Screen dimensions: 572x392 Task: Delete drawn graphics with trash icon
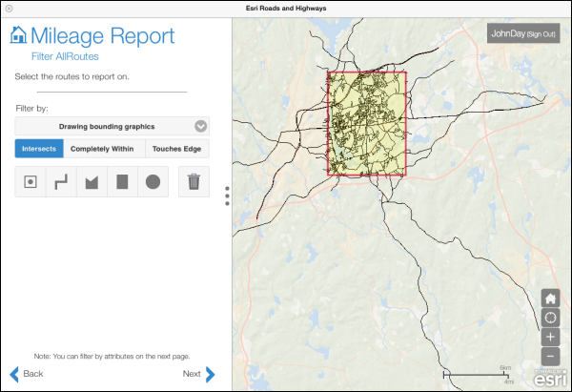point(194,181)
